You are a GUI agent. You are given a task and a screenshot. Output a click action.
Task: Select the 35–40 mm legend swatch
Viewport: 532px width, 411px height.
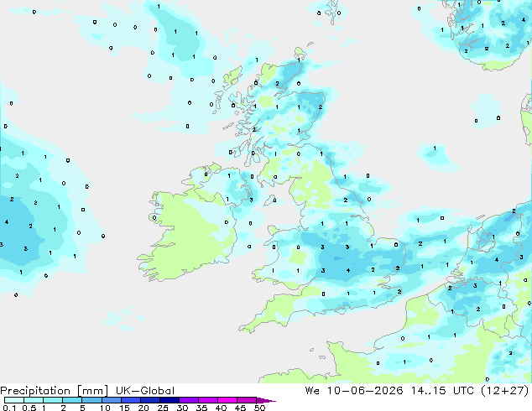pos(208,400)
